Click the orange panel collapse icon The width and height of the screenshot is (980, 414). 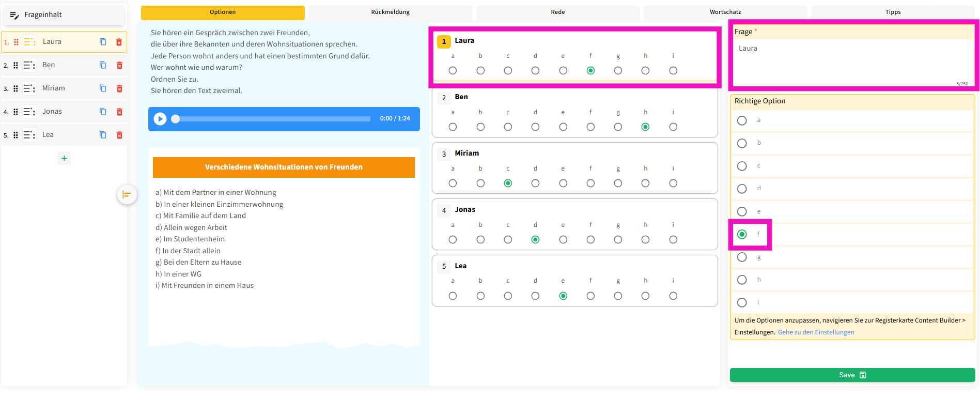127,195
